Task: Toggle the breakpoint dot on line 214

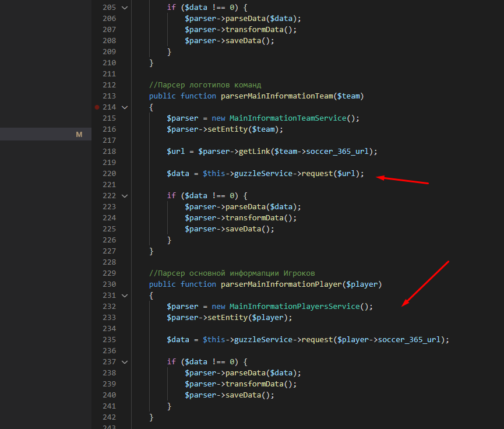Action: click(97, 107)
